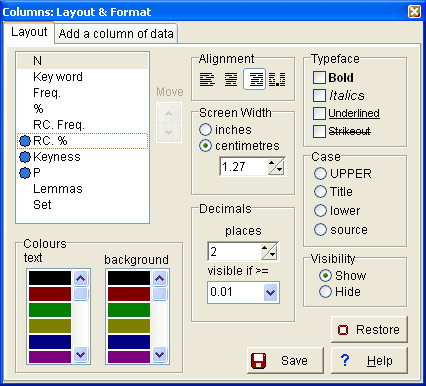
Task: Select centre alignment icon
Action: click(x=231, y=79)
